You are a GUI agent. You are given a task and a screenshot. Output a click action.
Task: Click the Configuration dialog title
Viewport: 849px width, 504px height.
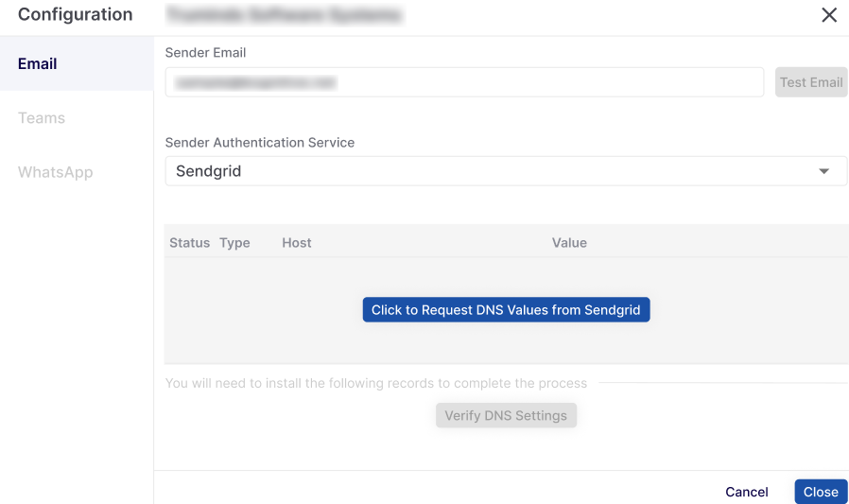click(76, 15)
